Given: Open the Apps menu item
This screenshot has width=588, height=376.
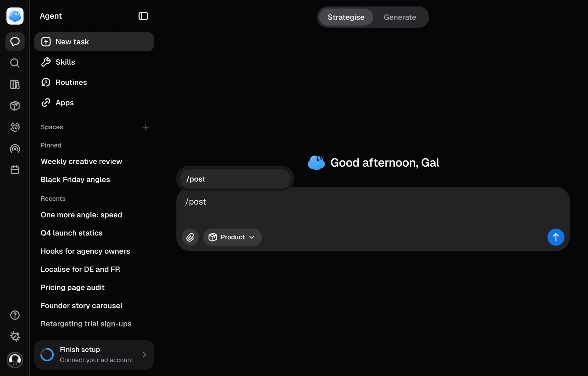Looking at the screenshot, I should pos(94,103).
